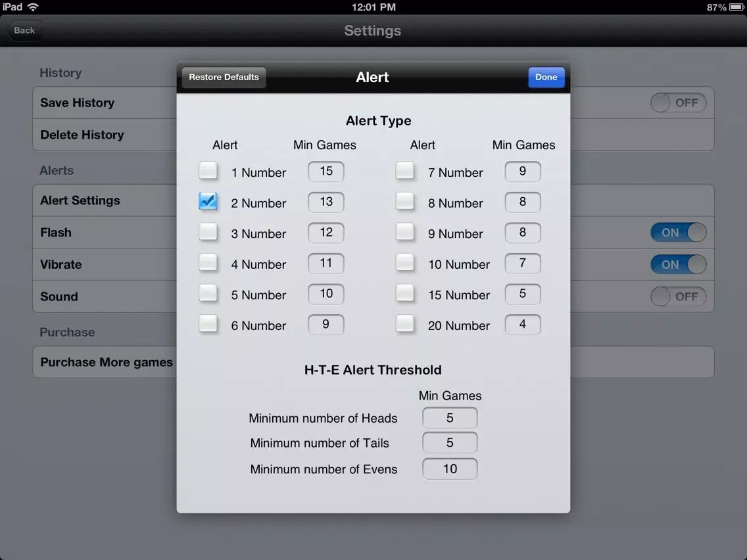Tap Min Games field for 2 Number

click(x=326, y=202)
